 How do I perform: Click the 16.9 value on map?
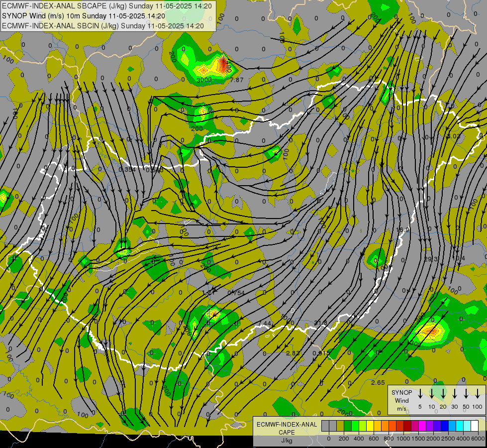(x=402, y=230)
